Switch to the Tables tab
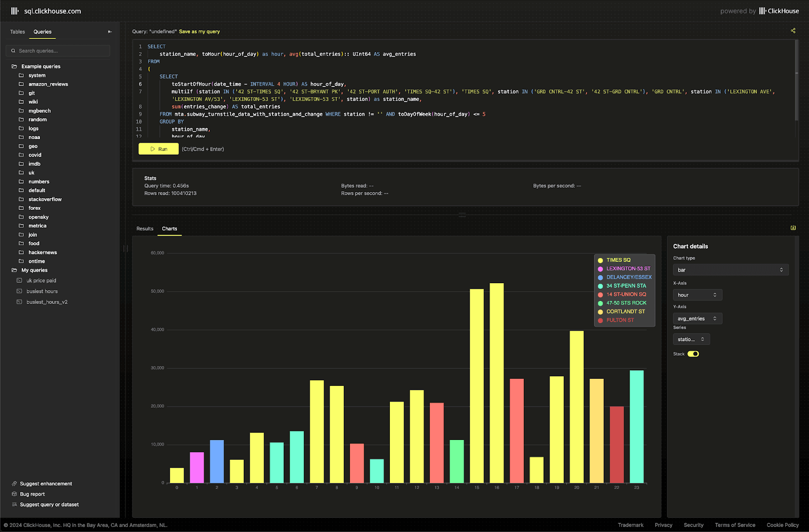 tap(18, 32)
